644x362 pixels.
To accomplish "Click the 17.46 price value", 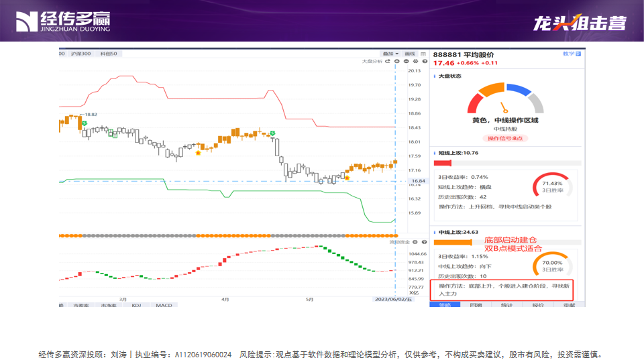I will pos(443,63).
